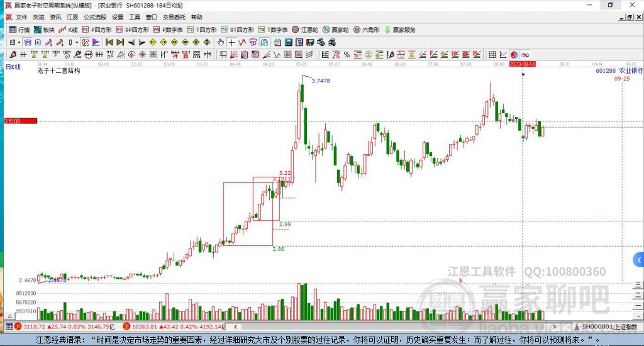Open the 交易委托 menu

point(174,17)
